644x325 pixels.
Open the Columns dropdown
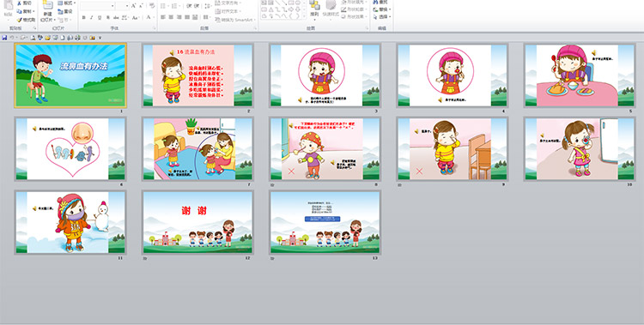207,17
